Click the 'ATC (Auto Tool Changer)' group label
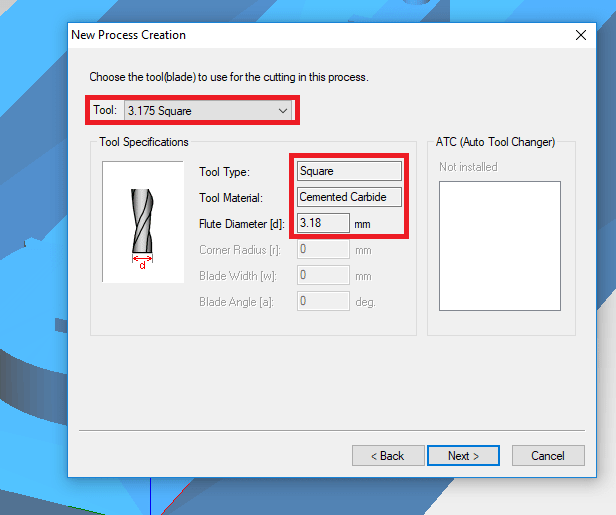 495,142
